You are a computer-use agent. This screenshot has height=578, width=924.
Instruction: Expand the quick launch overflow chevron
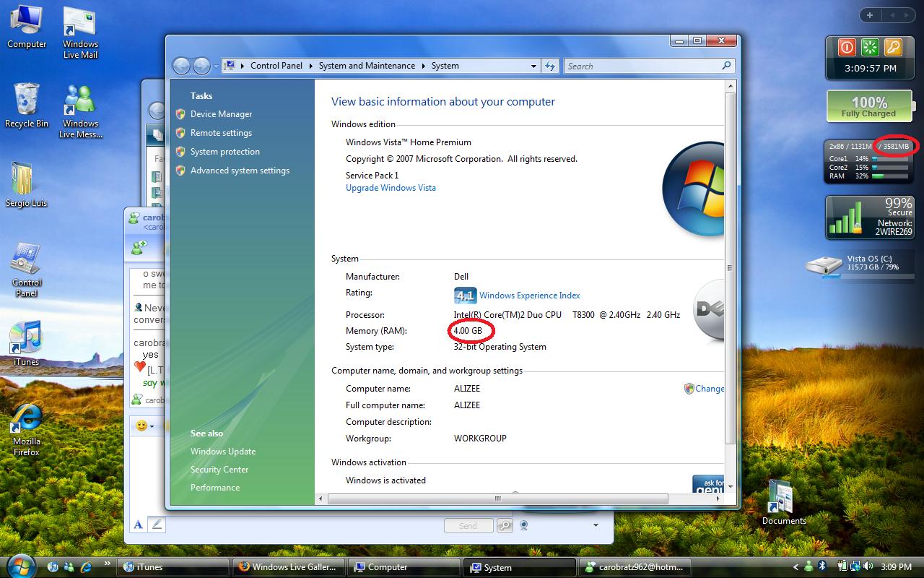click(x=108, y=564)
